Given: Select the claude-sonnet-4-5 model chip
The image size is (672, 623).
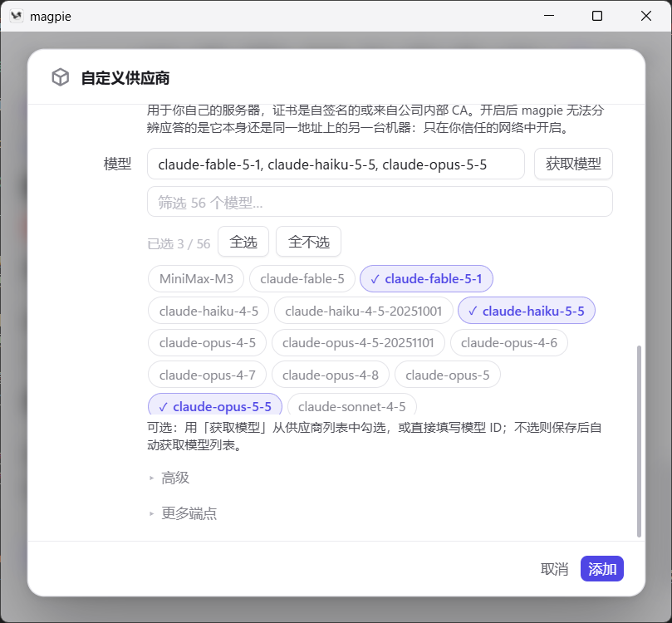Looking at the screenshot, I should 352,405.
